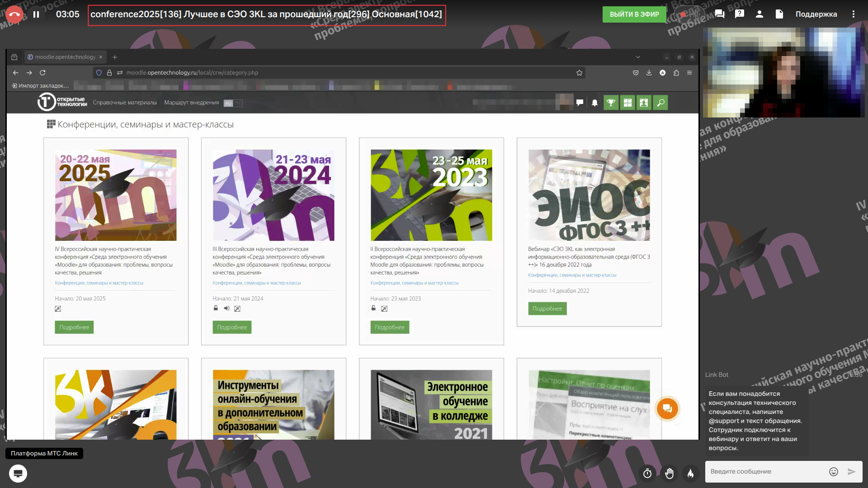Image resolution: width=868 pixels, height=488 pixels.
Task: Click Подробнее under the 2024 conference
Action: (232, 327)
